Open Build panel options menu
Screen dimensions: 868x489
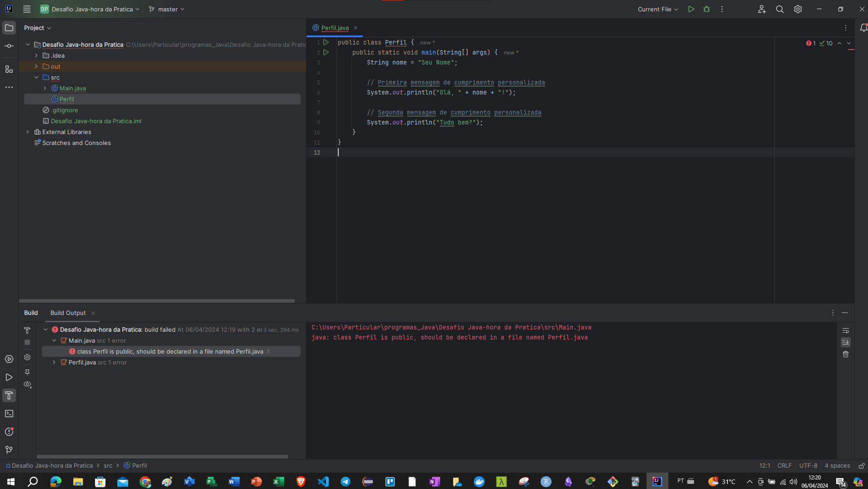click(833, 313)
